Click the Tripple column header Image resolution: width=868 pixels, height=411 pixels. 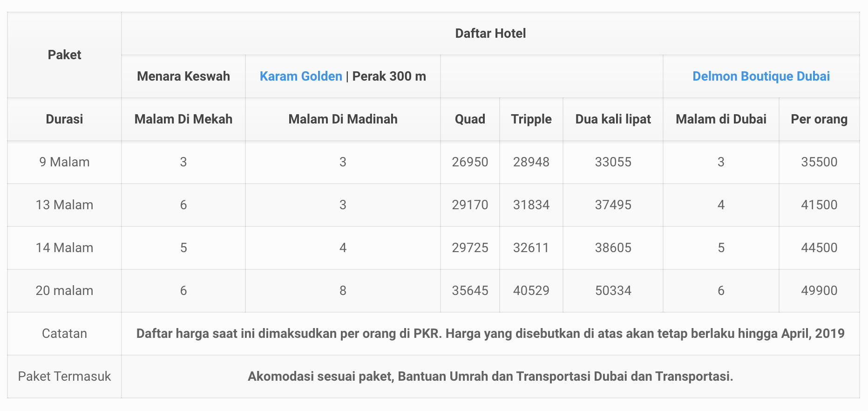[x=531, y=119]
